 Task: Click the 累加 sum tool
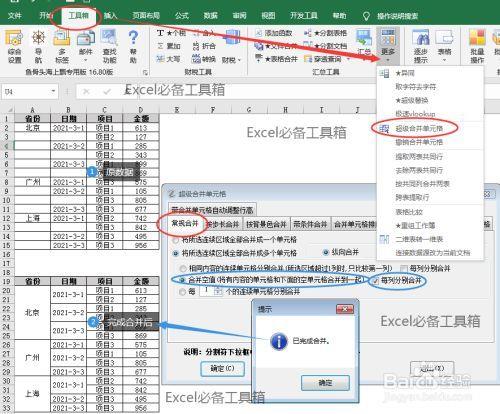(x=169, y=46)
